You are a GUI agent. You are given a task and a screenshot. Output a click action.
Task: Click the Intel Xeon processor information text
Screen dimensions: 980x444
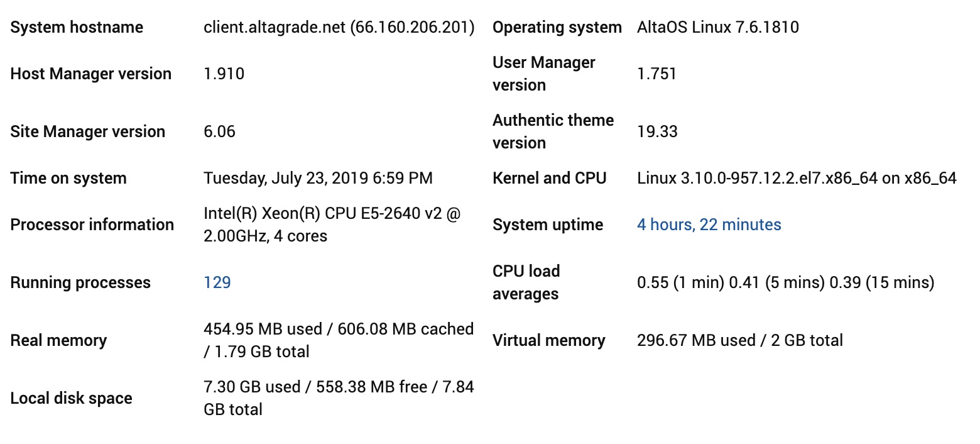(x=332, y=225)
